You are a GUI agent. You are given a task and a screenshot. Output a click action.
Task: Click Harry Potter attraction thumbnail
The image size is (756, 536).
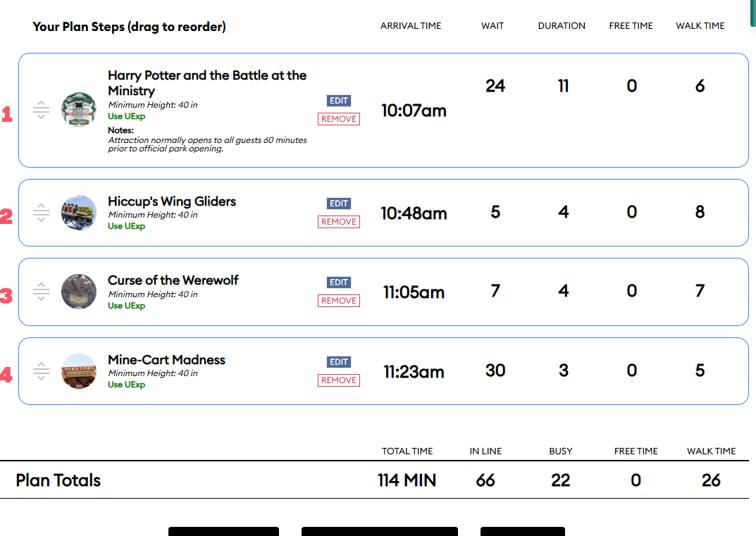coord(79,110)
